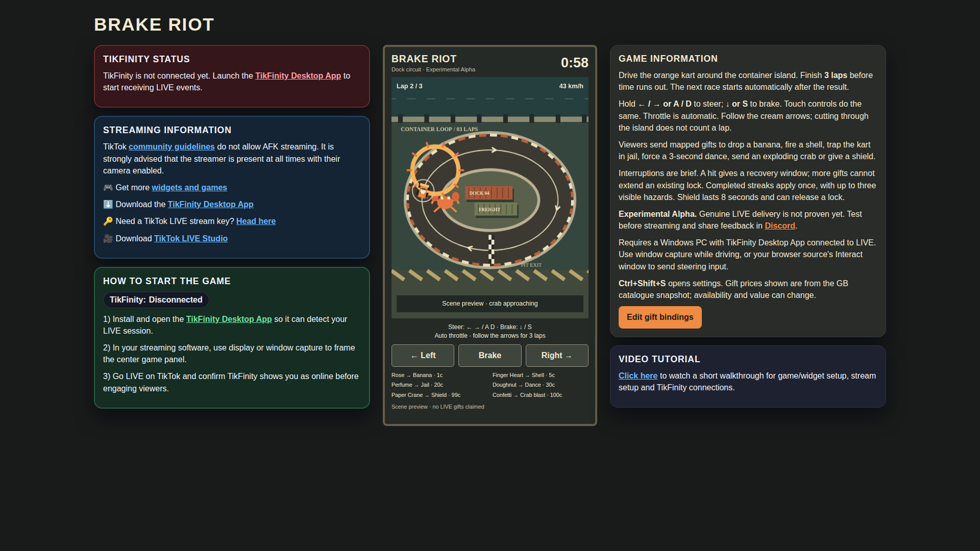Steer with the Left button
980x551 pixels.
pyautogui.click(x=423, y=356)
